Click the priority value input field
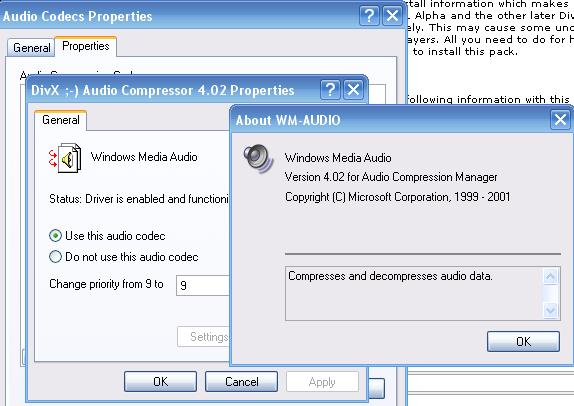This screenshot has width=574, height=406. click(203, 285)
